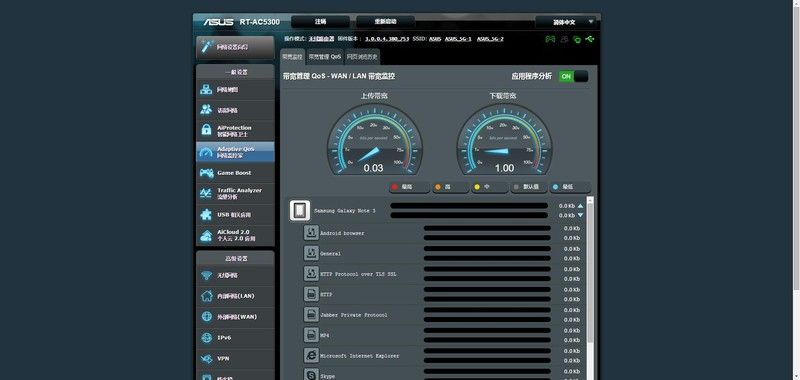
Task: Open AiCloud 2.0 cloud icon
Action: 206,236
